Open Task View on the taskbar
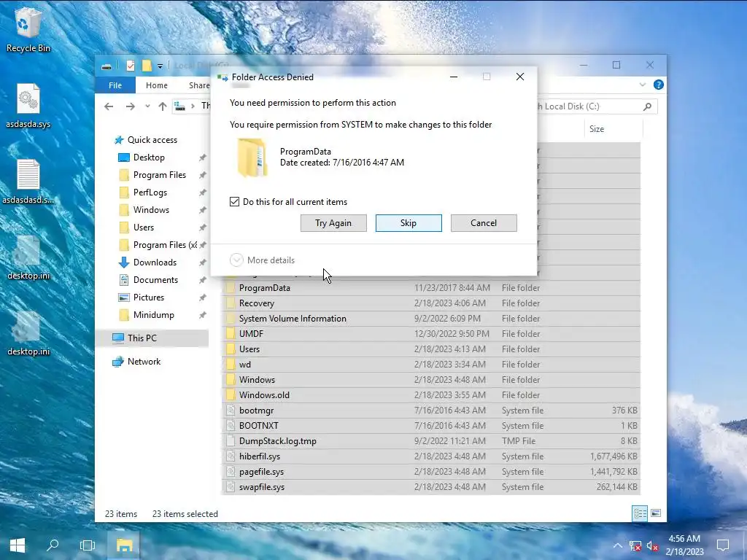The image size is (747, 560). coord(88,545)
